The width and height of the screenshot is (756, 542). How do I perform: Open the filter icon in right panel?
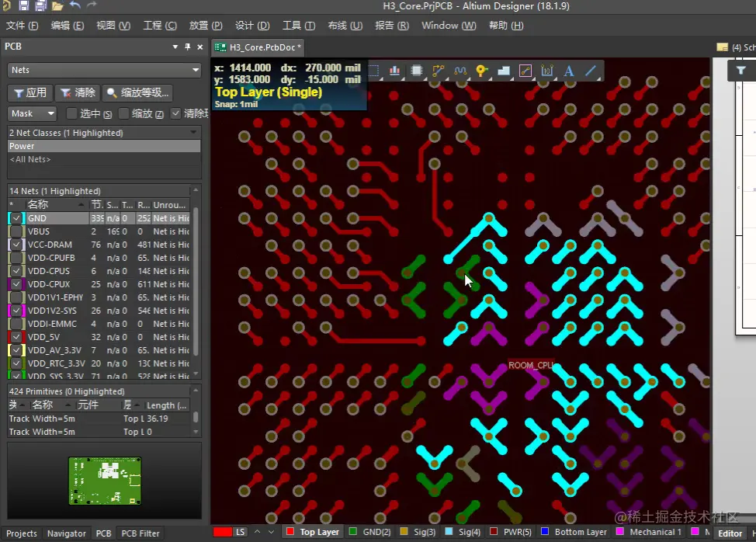coord(741,71)
